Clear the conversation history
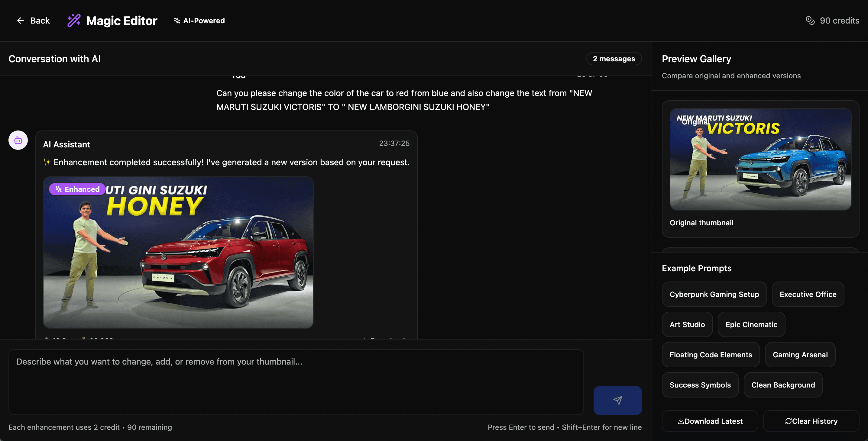The height and width of the screenshot is (441, 868). (811, 421)
